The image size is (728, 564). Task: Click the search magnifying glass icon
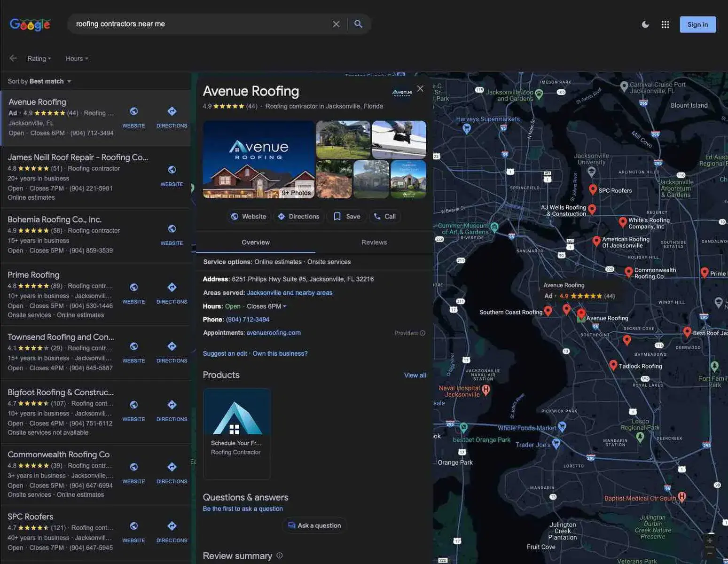[x=358, y=23]
